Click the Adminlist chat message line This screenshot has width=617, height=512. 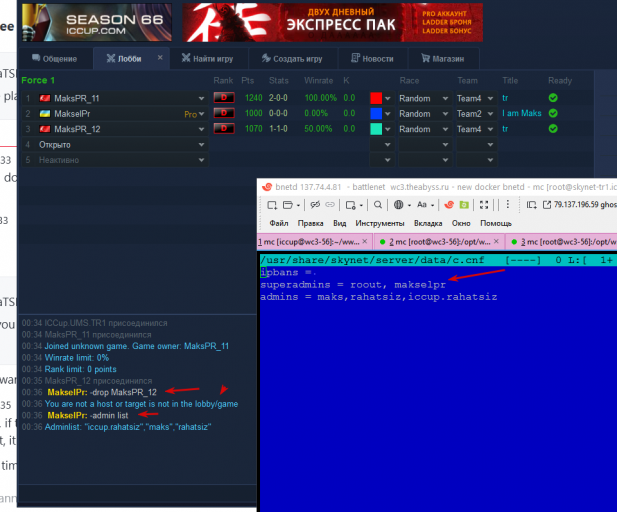click(x=128, y=427)
